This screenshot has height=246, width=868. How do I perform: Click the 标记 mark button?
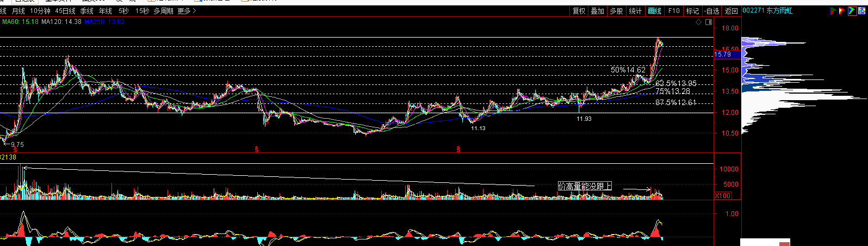692,11
